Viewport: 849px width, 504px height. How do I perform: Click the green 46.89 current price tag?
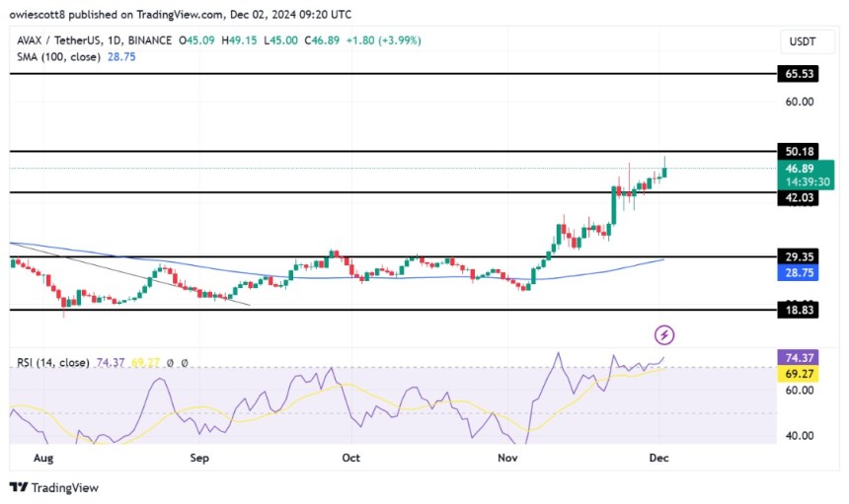806,175
